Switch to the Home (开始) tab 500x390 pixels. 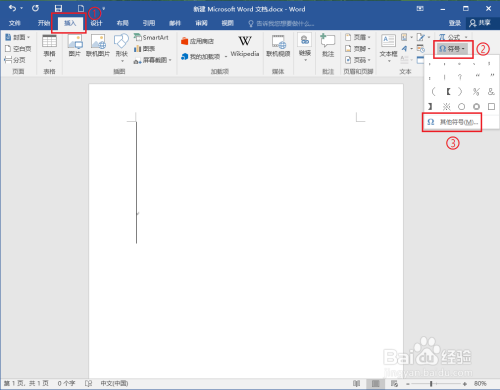click(x=43, y=23)
